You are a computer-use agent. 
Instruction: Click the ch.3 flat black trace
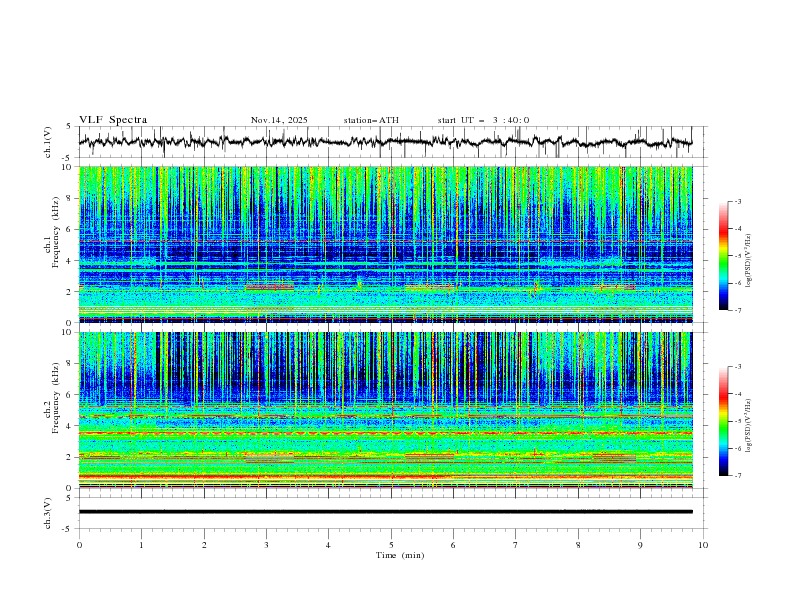pyautogui.click(x=385, y=512)
